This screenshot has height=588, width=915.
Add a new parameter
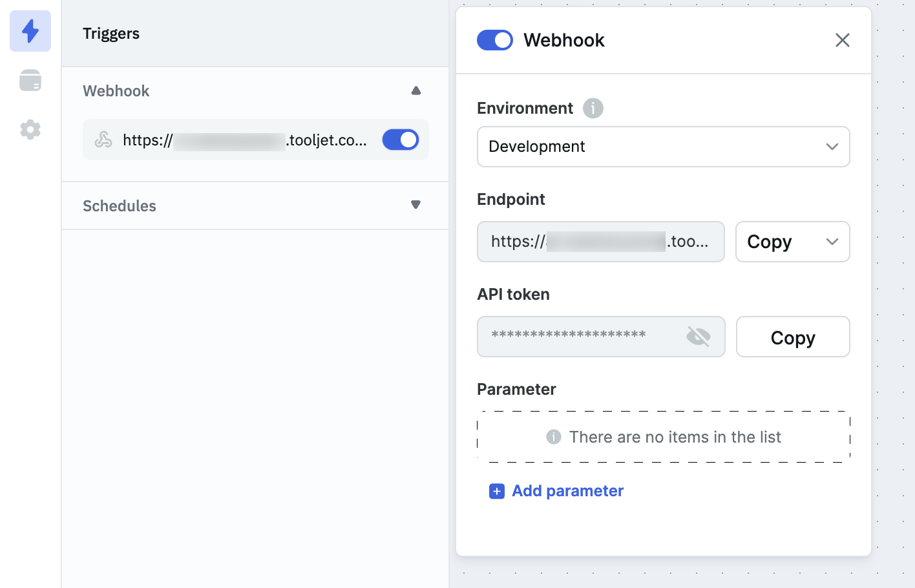[567, 491]
